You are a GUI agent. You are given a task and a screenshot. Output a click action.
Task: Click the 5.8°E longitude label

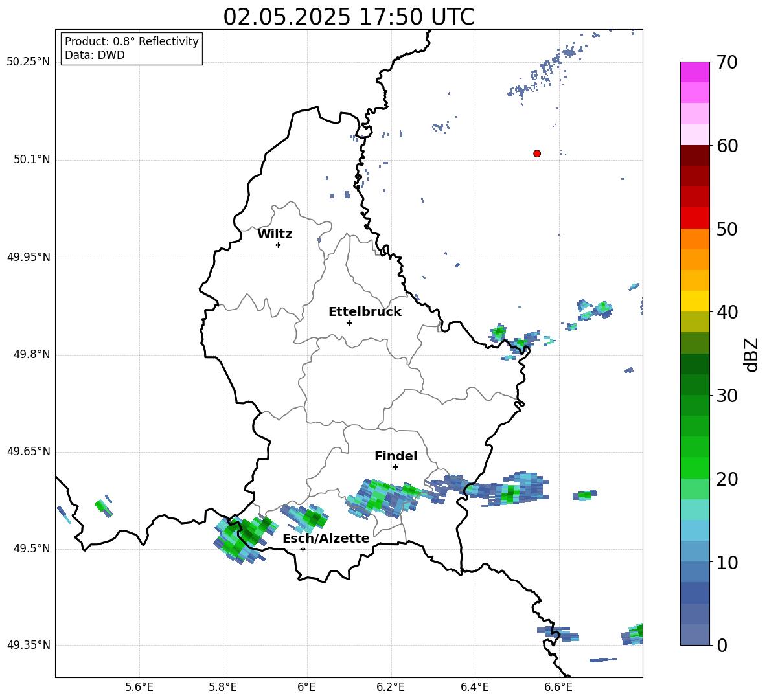pos(223,687)
